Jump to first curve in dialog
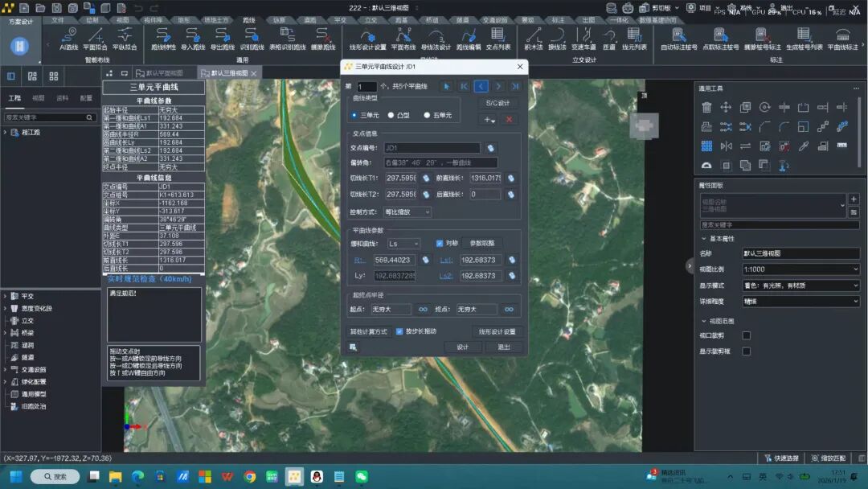 [464, 86]
